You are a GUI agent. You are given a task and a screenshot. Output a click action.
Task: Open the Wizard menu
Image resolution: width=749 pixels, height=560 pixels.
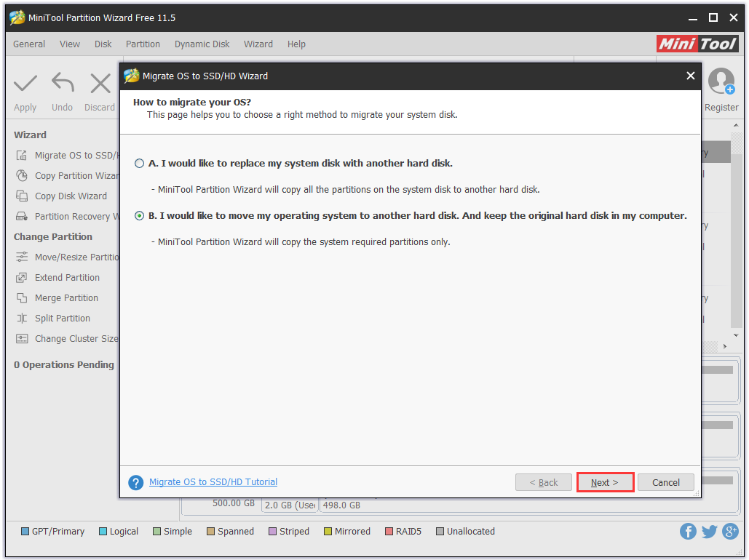tap(258, 44)
